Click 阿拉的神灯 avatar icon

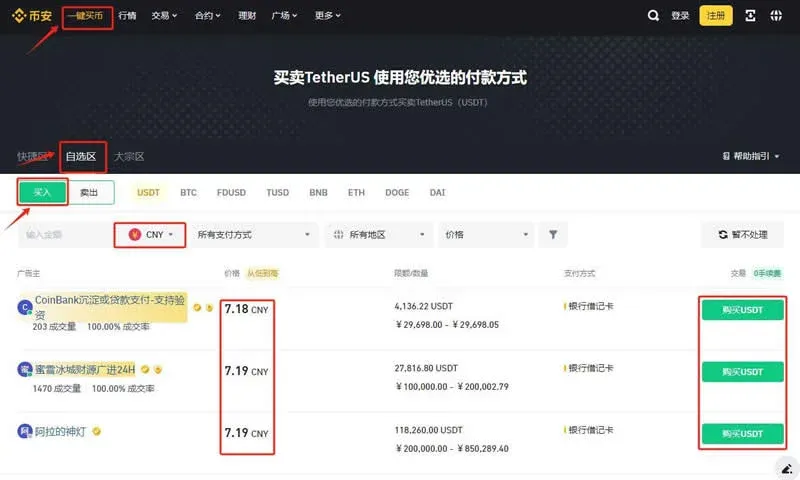[x=24, y=432]
